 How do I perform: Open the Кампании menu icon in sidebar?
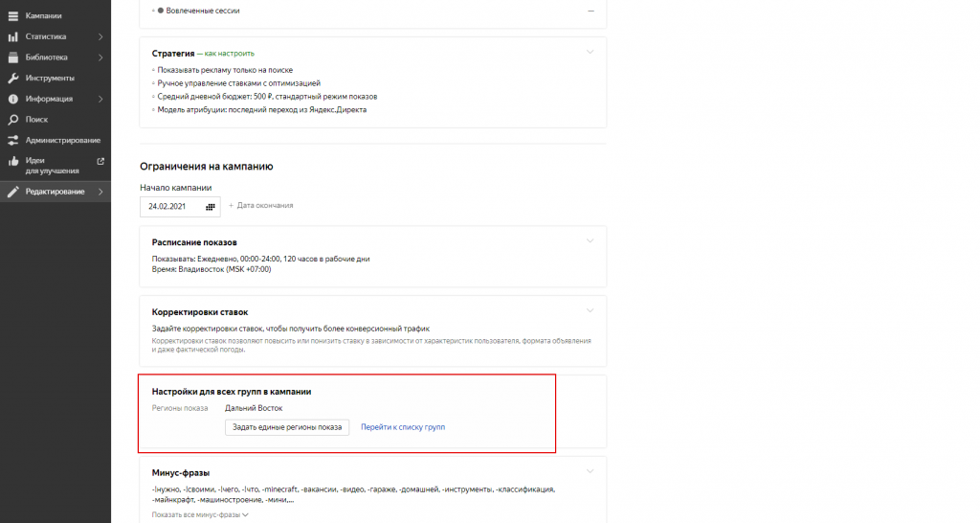coord(13,16)
